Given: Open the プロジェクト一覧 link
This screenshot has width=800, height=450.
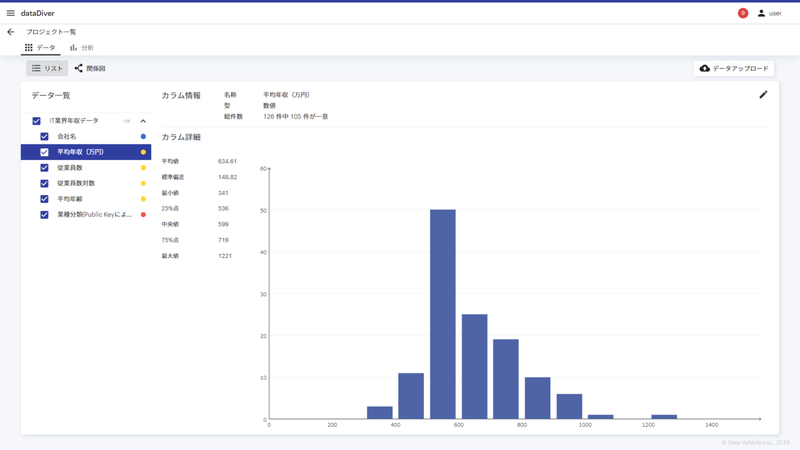Looking at the screenshot, I should point(51,32).
